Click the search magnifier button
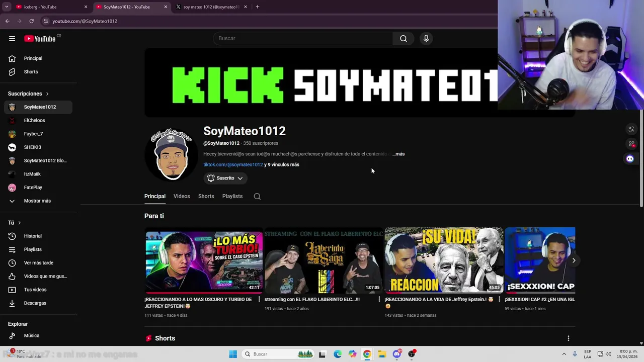This screenshot has width=644, height=362. coord(404,38)
